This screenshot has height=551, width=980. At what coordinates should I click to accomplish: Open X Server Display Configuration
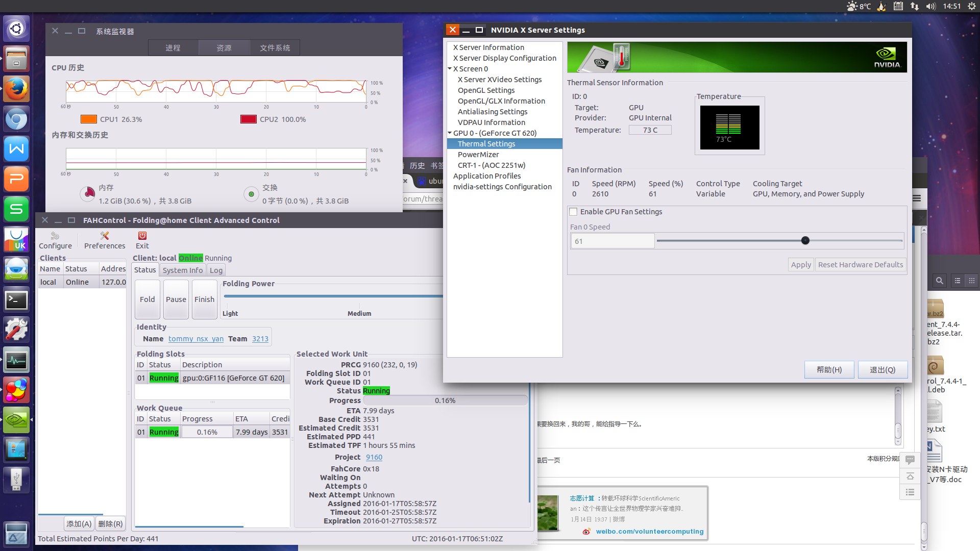pos(504,58)
